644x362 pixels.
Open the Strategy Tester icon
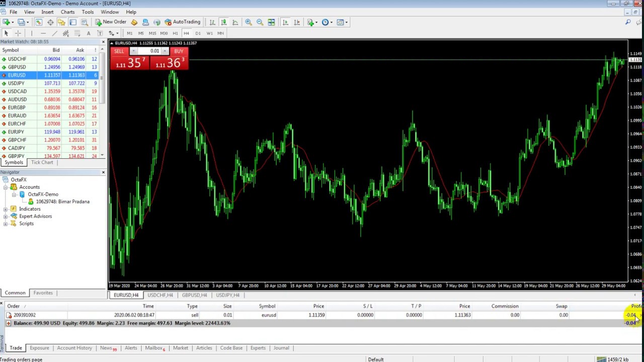click(x=85, y=22)
